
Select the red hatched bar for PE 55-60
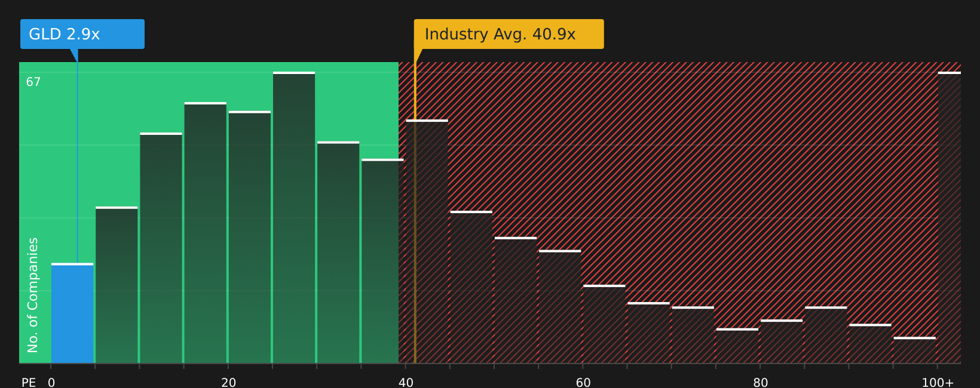pyautogui.click(x=560, y=306)
